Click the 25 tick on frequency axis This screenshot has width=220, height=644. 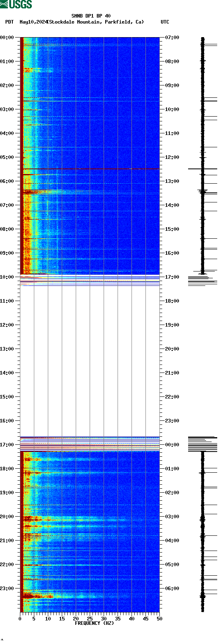point(90,619)
